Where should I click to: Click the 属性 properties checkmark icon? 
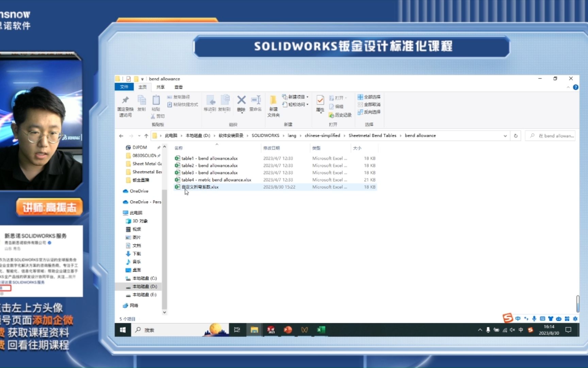tap(320, 100)
